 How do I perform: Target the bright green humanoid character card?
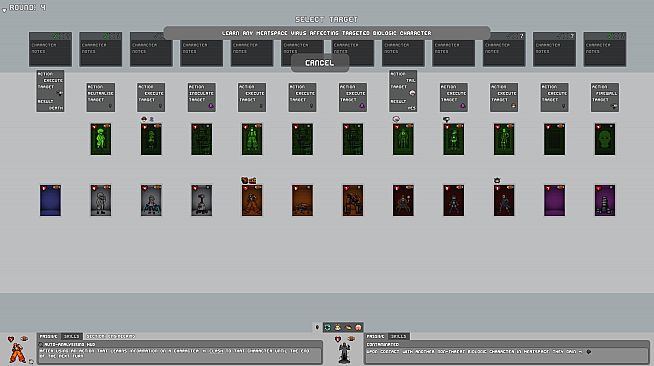click(x=101, y=139)
